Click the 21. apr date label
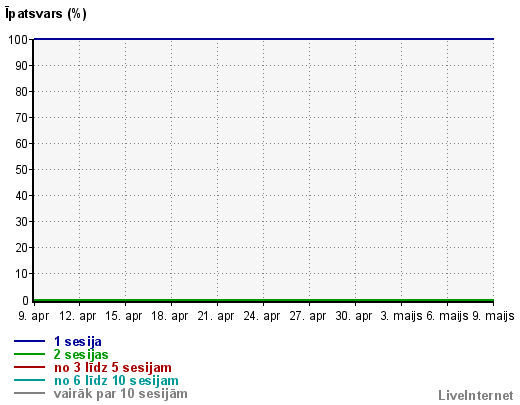 pos(216,316)
